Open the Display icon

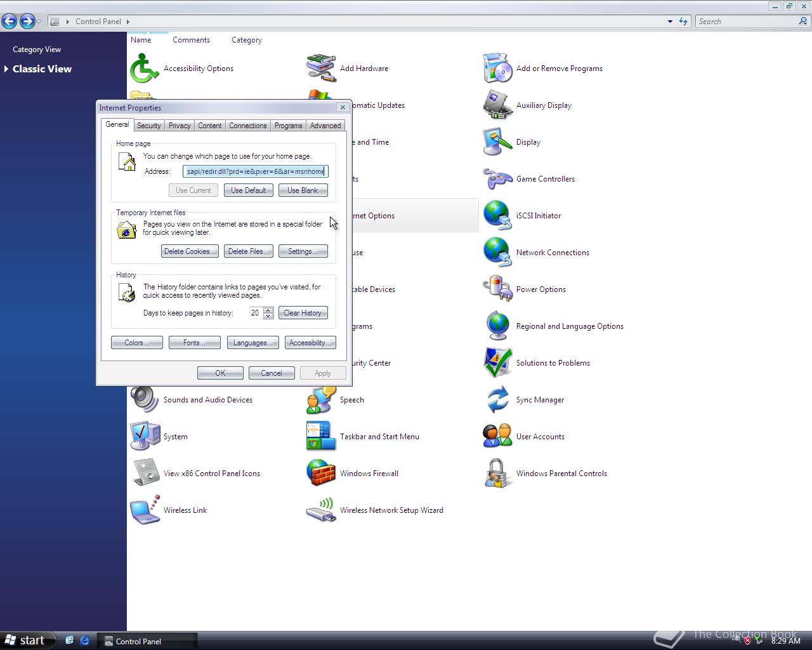coord(497,142)
